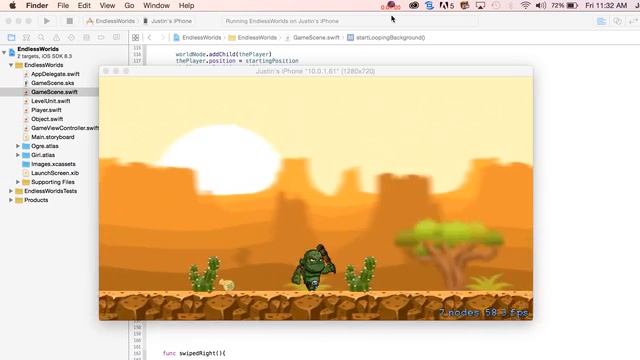
Task: Open the Go menu
Action: pos(129,5)
